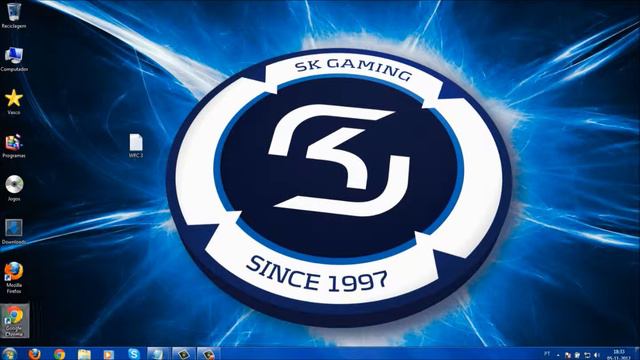Select the yellow star desktop shortcut

(x=14, y=98)
